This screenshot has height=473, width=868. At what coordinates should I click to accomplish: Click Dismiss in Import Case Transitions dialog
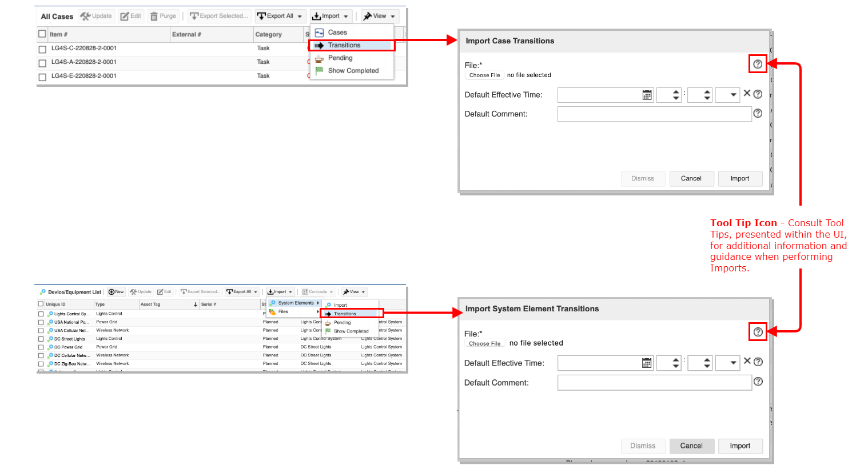coord(643,179)
